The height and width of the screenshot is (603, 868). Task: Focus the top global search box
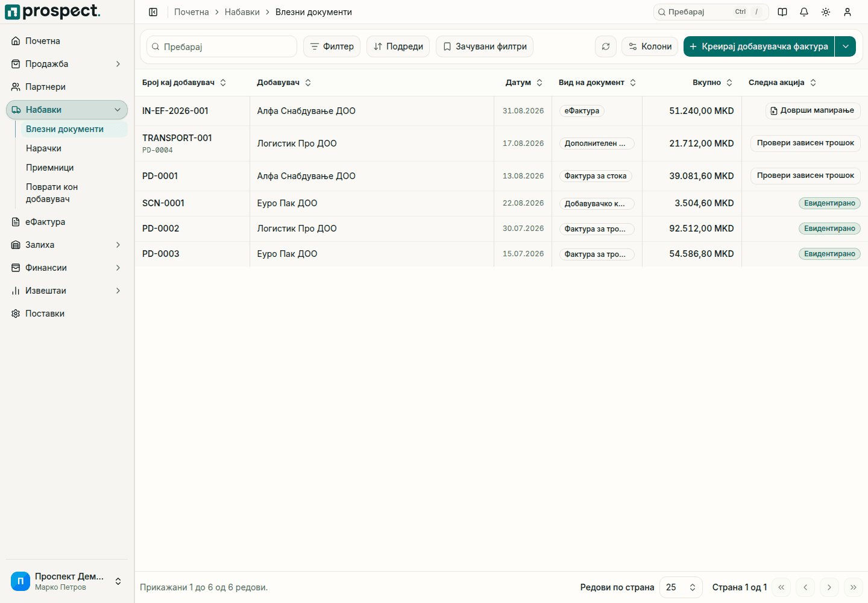tap(711, 12)
